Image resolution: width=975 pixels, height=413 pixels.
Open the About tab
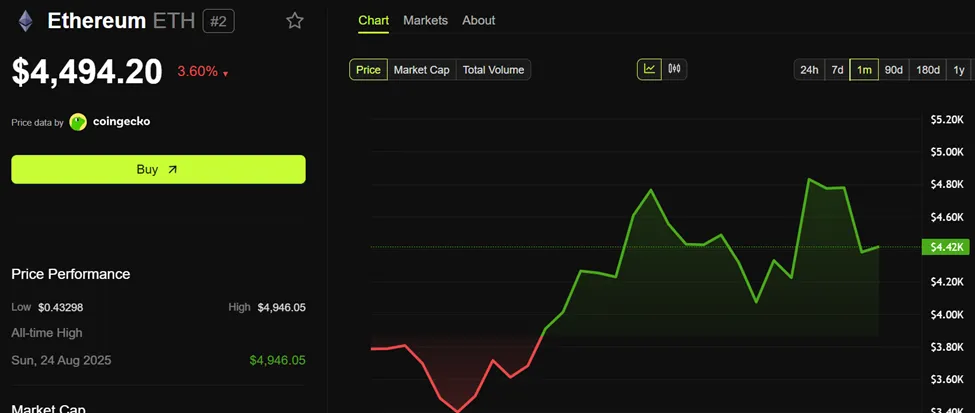479,20
